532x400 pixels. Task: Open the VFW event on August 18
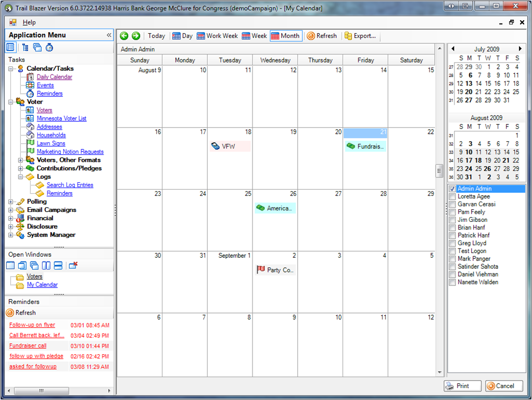point(230,146)
